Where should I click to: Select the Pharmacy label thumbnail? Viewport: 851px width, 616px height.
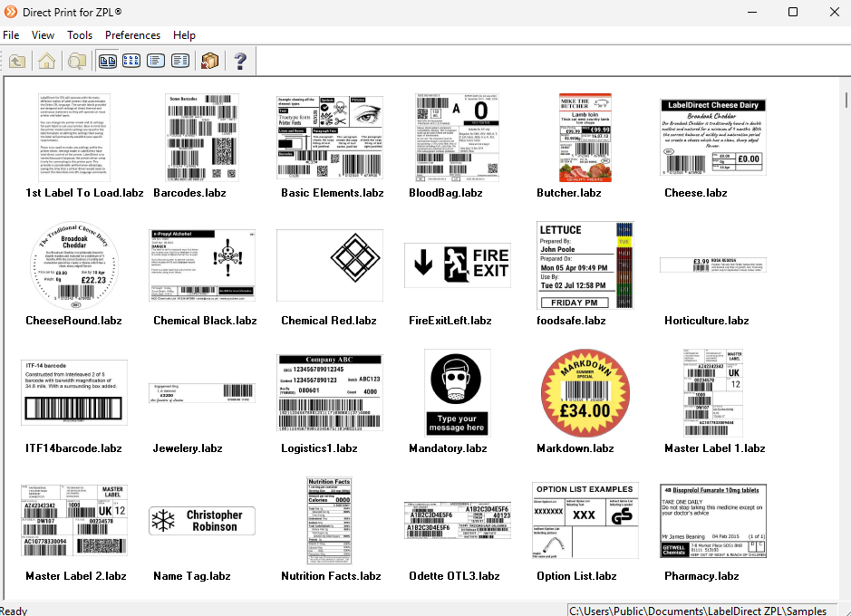click(x=713, y=521)
